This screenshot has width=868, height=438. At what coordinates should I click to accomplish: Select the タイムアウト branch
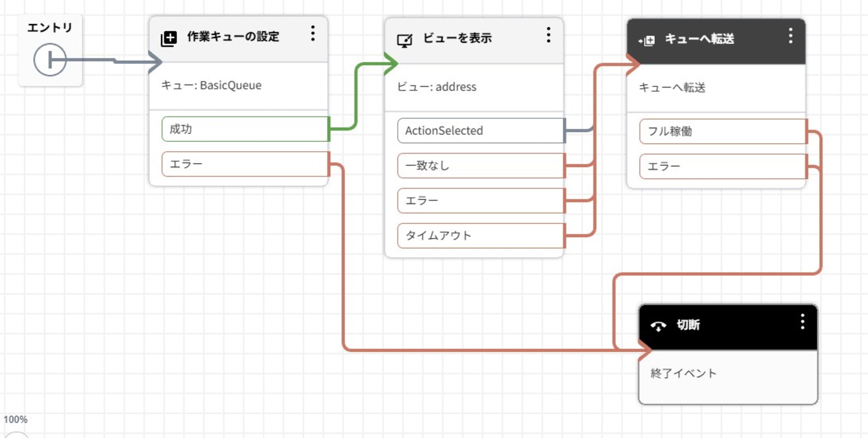481,236
